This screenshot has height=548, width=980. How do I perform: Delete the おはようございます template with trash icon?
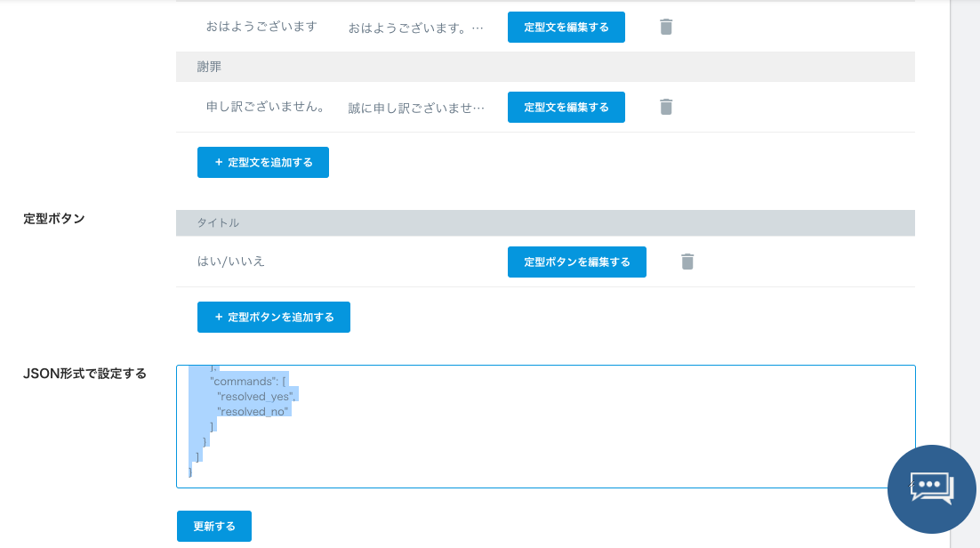(666, 27)
